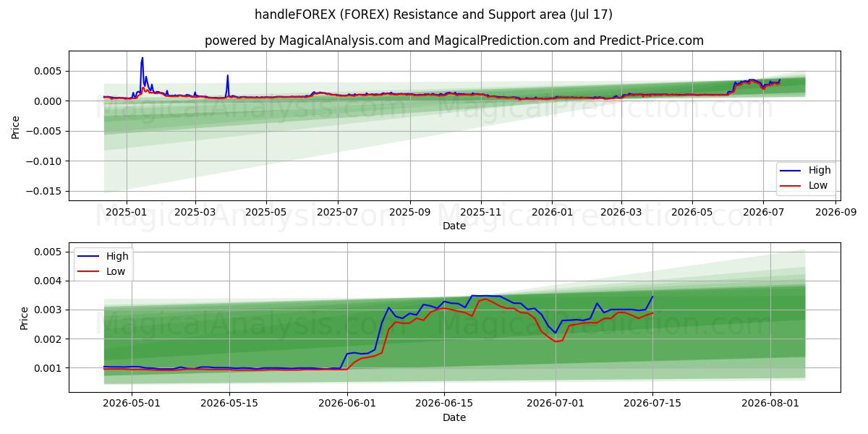Click the 2026-03 tick label on the top chart
Viewport: 868px width, 434px height.
[x=621, y=212]
